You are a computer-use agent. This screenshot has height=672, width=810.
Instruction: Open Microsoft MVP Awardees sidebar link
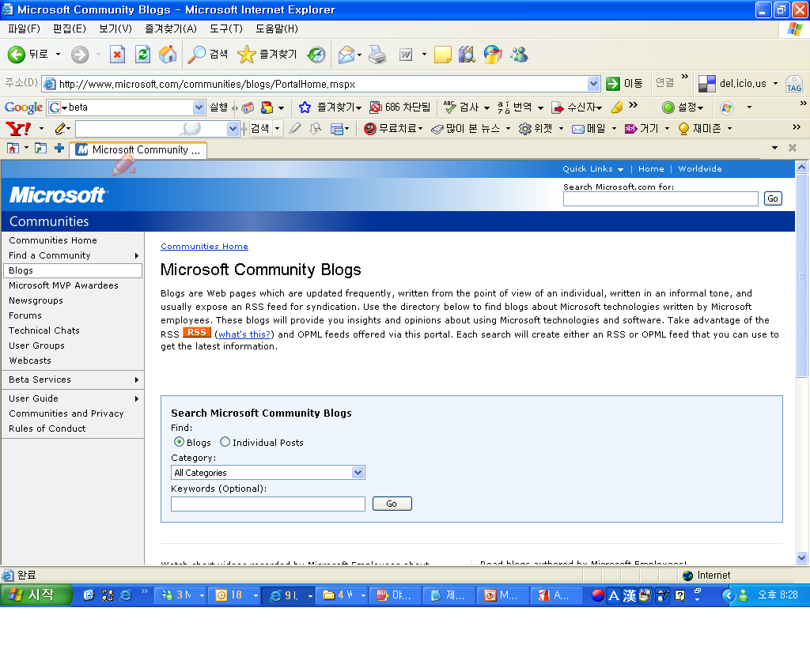(x=63, y=285)
